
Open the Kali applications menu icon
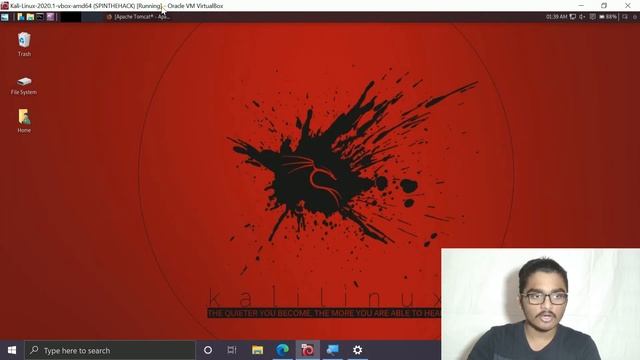coord(4,17)
